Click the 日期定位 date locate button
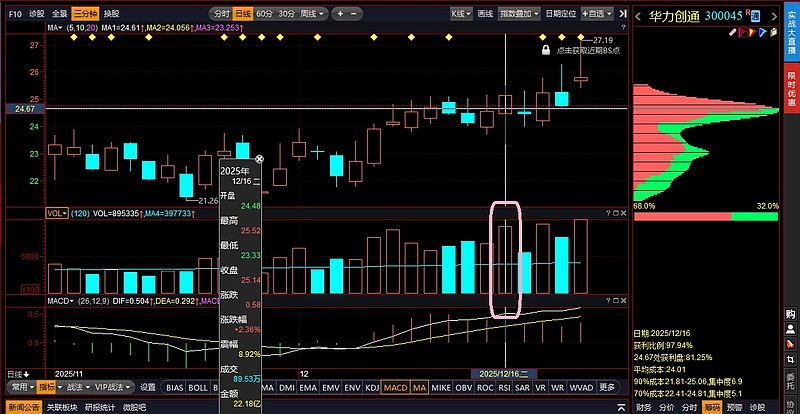 [x=561, y=14]
